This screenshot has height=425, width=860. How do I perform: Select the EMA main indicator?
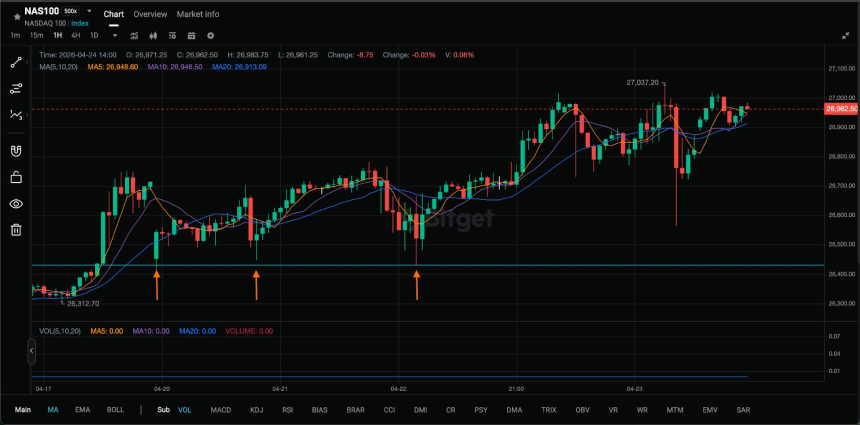point(82,410)
